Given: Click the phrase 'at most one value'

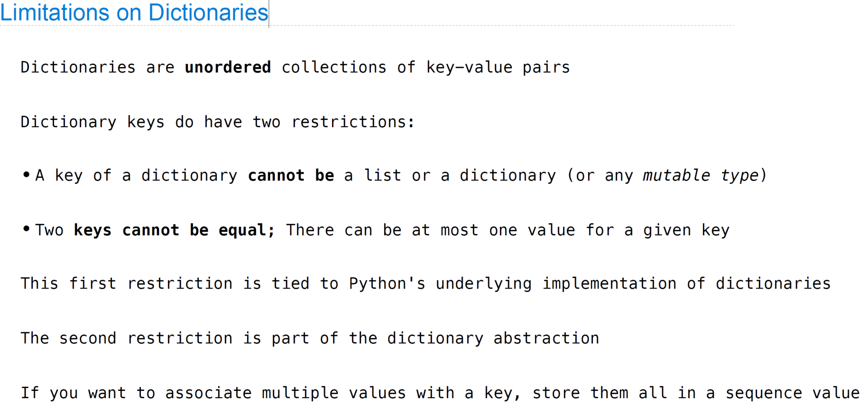Looking at the screenshot, I should click(493, 230).
